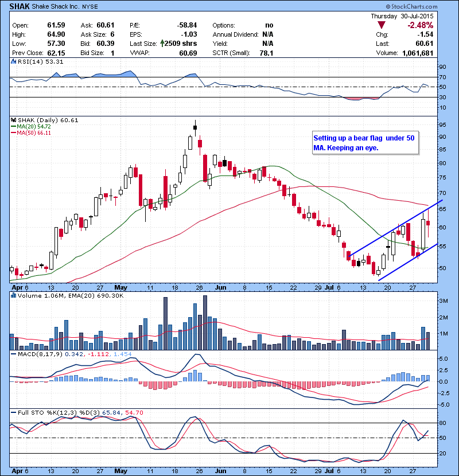Click the Full STO %K value 65.84
The height and width of the screenshot is (476, 459).
[111, 412]
